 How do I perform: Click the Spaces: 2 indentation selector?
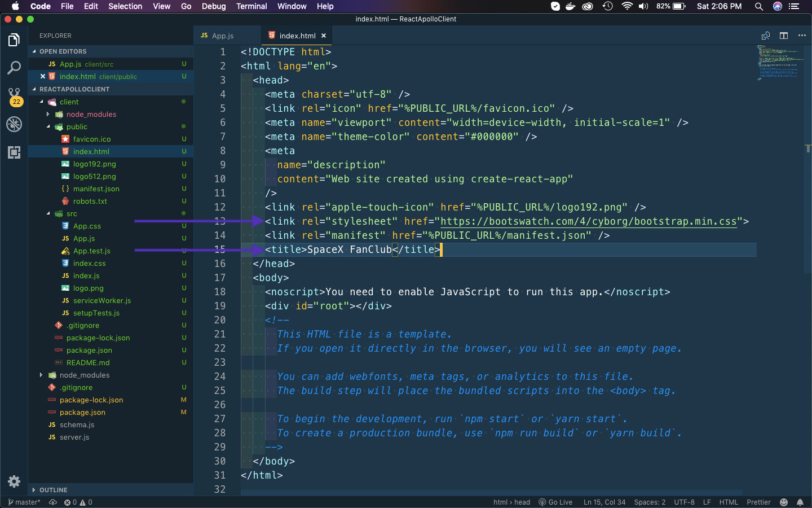pos(650,502)
